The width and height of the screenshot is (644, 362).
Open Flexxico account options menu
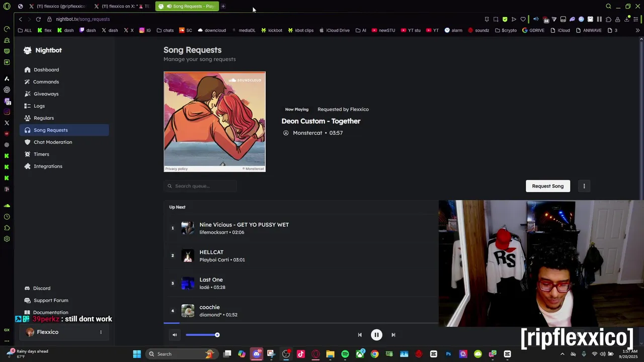[x=101, y=332]
